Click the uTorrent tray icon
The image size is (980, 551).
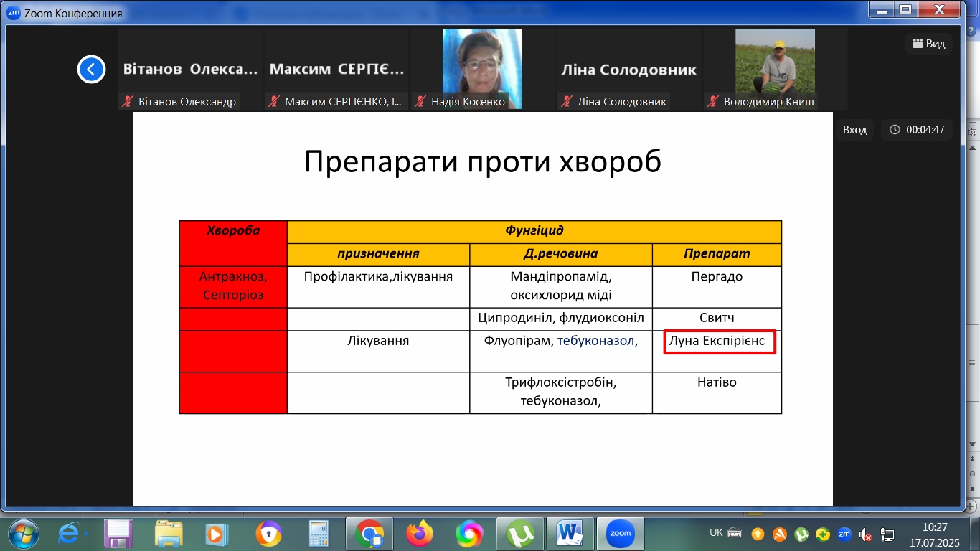pos(801,534)
